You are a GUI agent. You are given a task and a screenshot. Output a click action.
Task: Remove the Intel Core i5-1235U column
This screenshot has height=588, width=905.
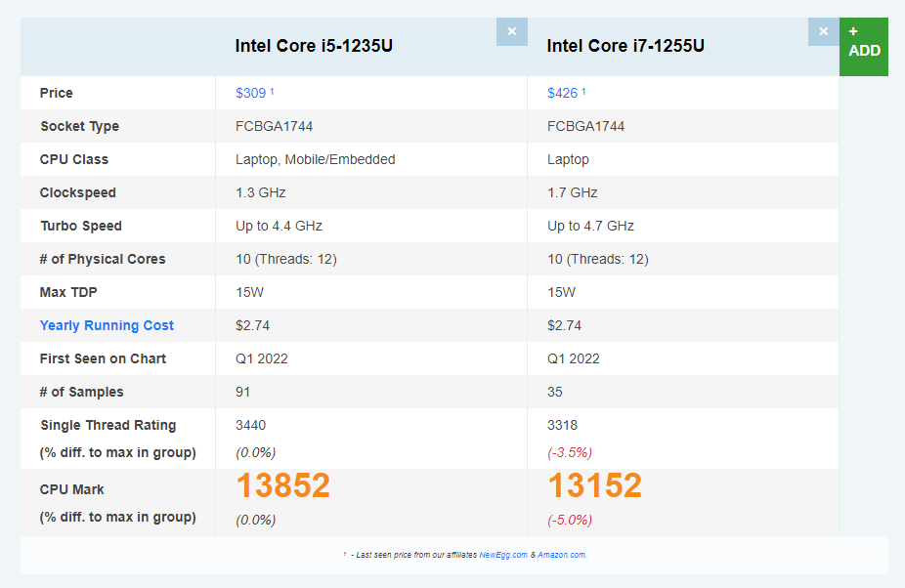[511, 31]
